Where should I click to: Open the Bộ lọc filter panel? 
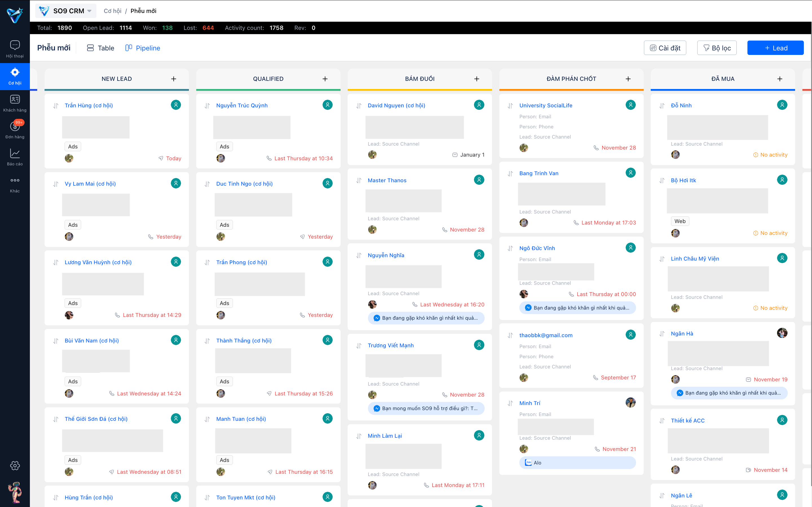[717, 48]
